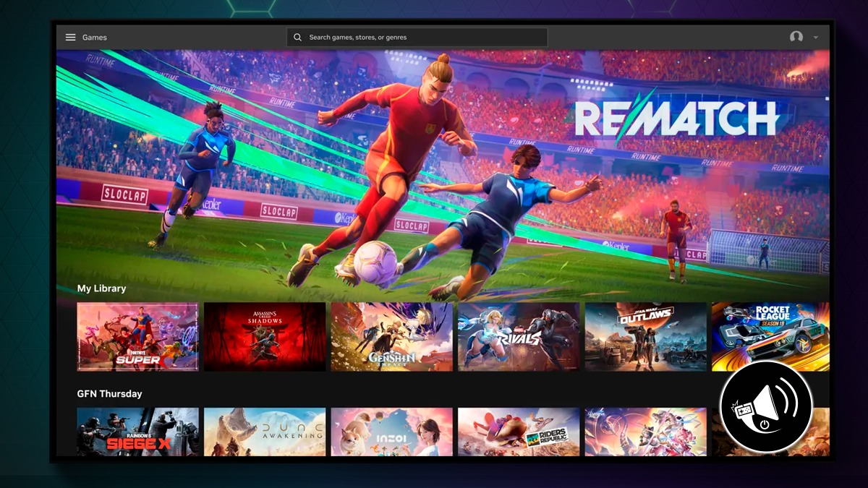
Task: Launch the Fortnite Super game tile
Action: (x=137, y=337)
